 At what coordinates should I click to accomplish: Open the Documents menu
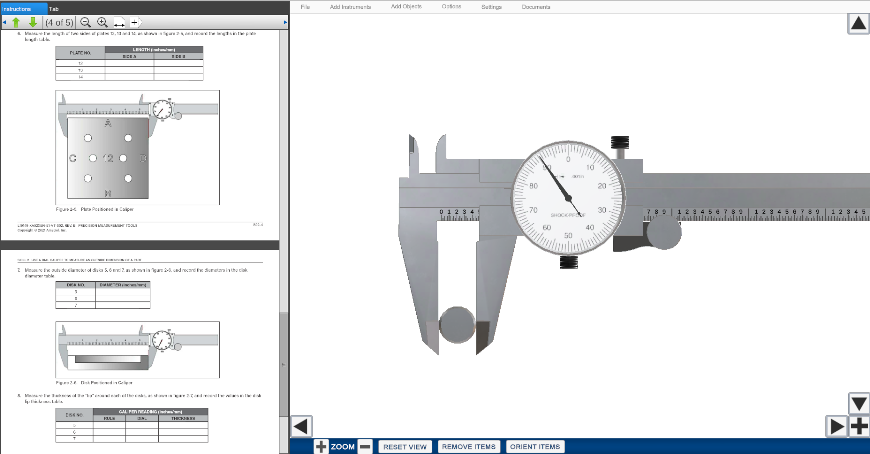(x=537, y=6)
